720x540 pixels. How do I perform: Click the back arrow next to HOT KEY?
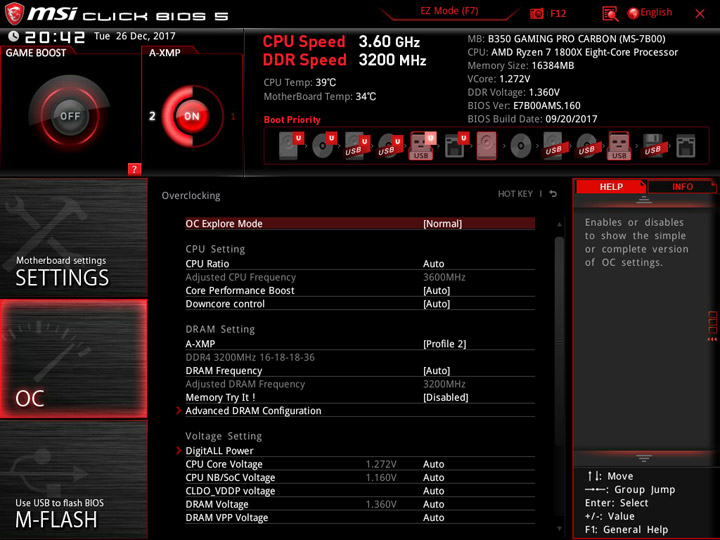(x=553, y=194)
